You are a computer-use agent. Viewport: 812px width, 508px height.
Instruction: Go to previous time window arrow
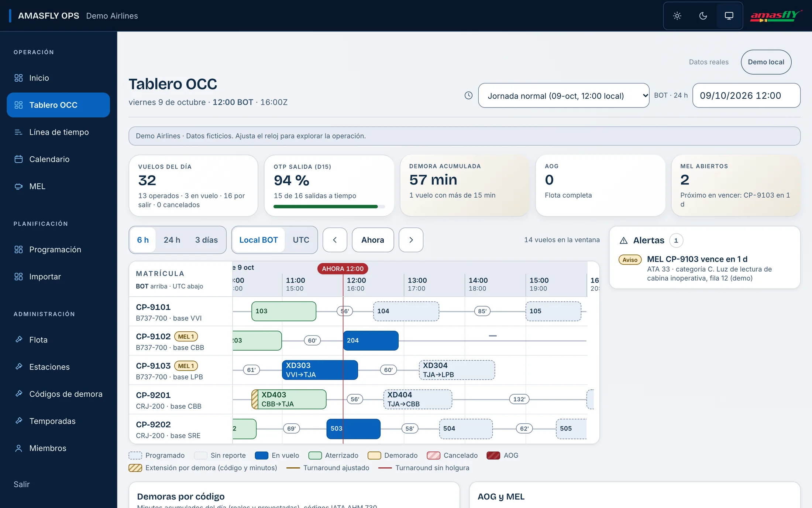coord(335,240)
